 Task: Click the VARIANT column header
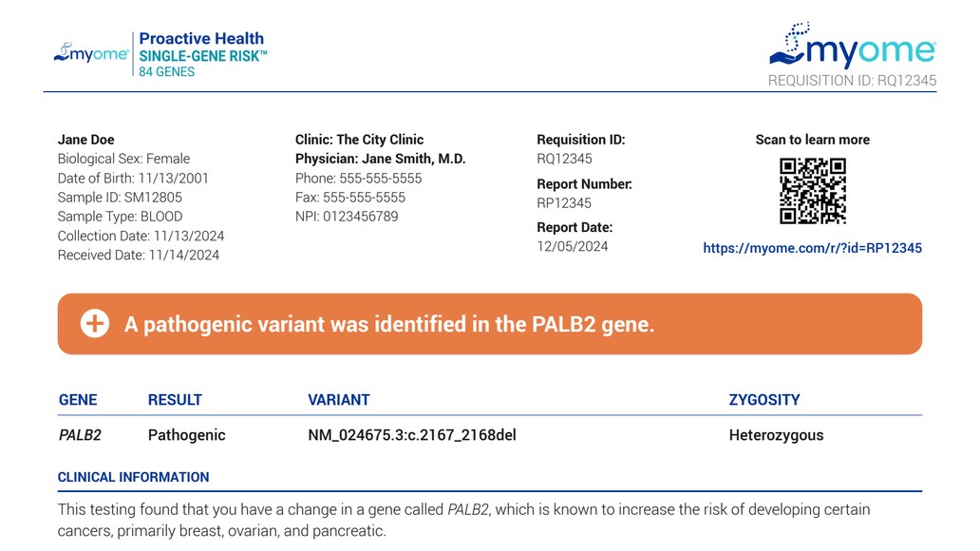point(339,400)
